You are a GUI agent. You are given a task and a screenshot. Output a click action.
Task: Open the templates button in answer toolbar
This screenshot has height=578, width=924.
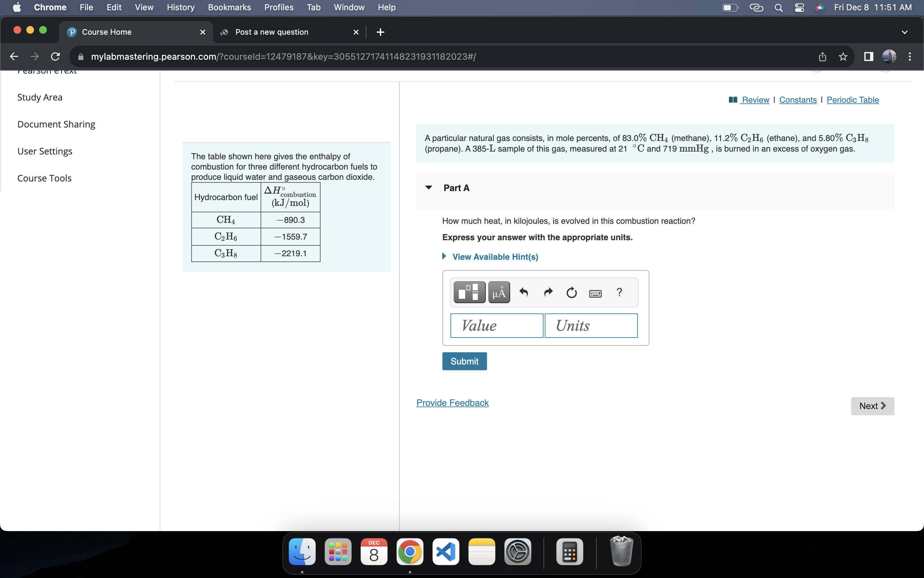tap(469, 293)
